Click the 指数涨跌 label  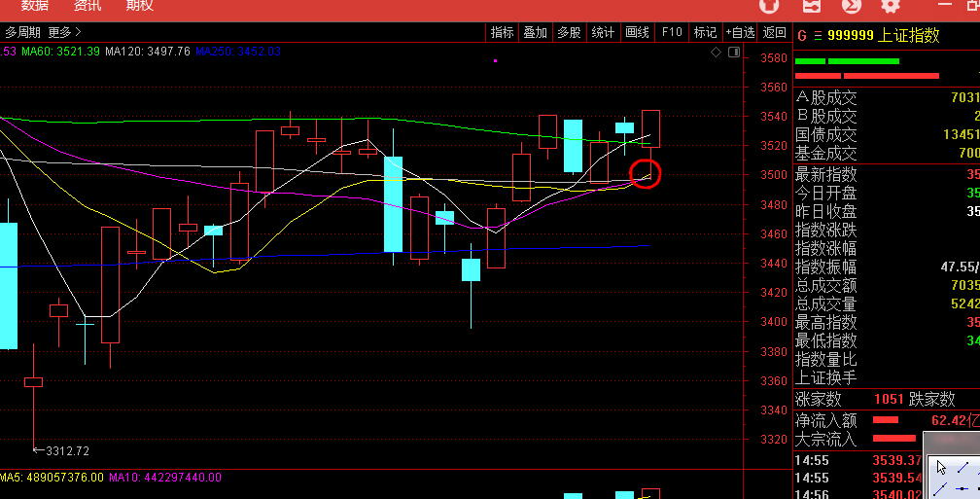coord(825,231)
